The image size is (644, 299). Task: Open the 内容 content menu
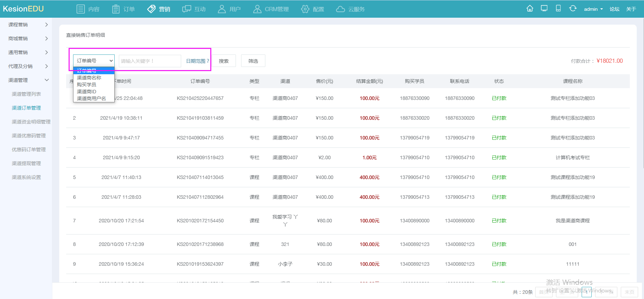[x=88, y=9]
